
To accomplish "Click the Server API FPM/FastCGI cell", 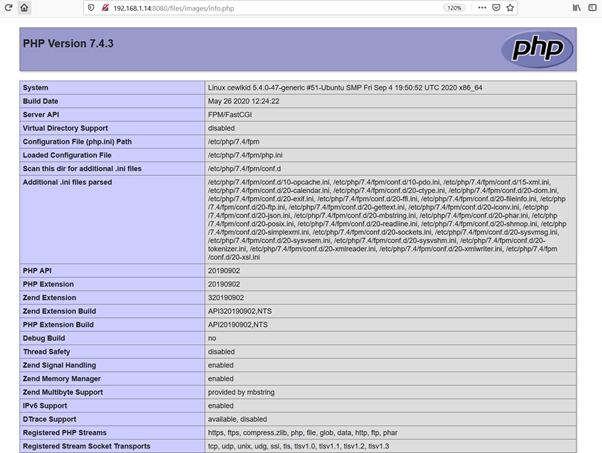I will tap(233, 114).
